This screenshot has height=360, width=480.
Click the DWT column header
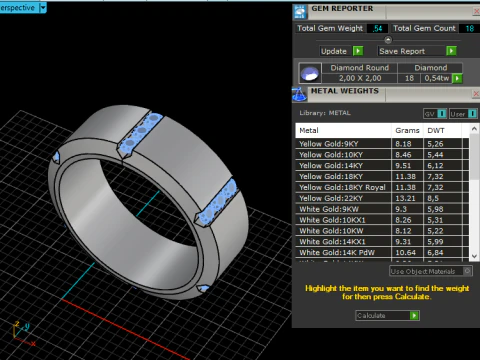pyautogui.click(x=442, y=130)
